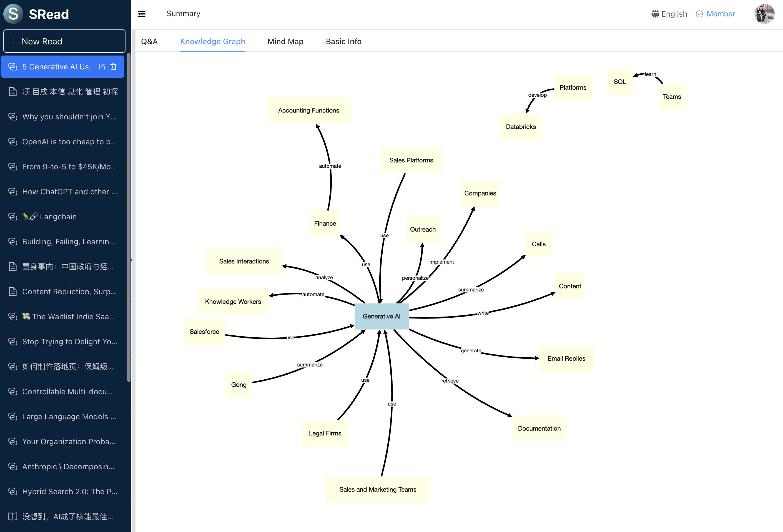Open the Mind Map tab
This screenshot has width=783, height=532.
coord(285,41)
